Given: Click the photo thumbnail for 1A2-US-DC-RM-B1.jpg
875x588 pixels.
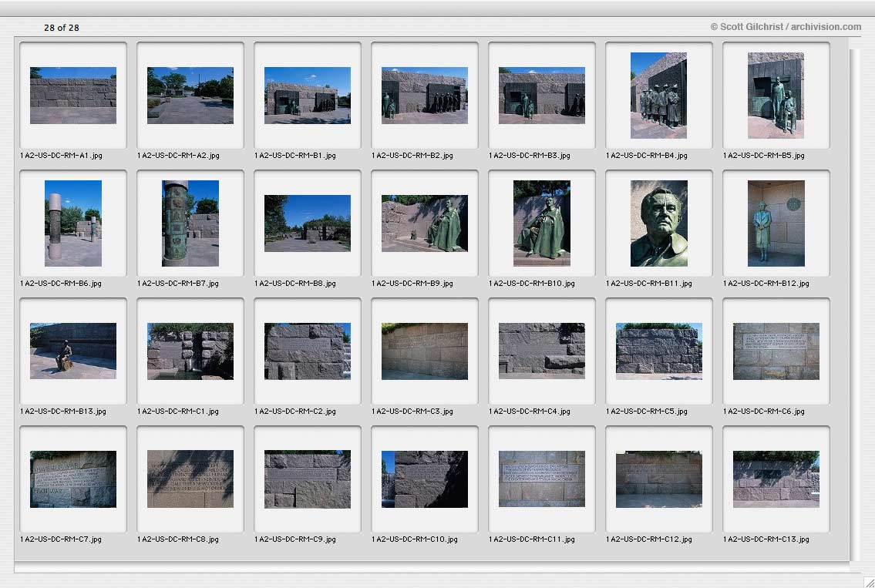Looking at the screenshot, I should point(308,96).
